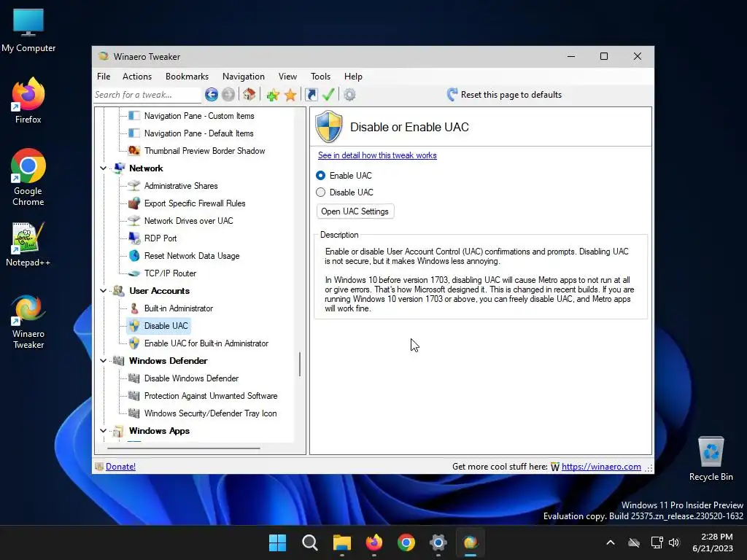
Task: Show hidden system tray icons chevron
Action: point(611,542)
